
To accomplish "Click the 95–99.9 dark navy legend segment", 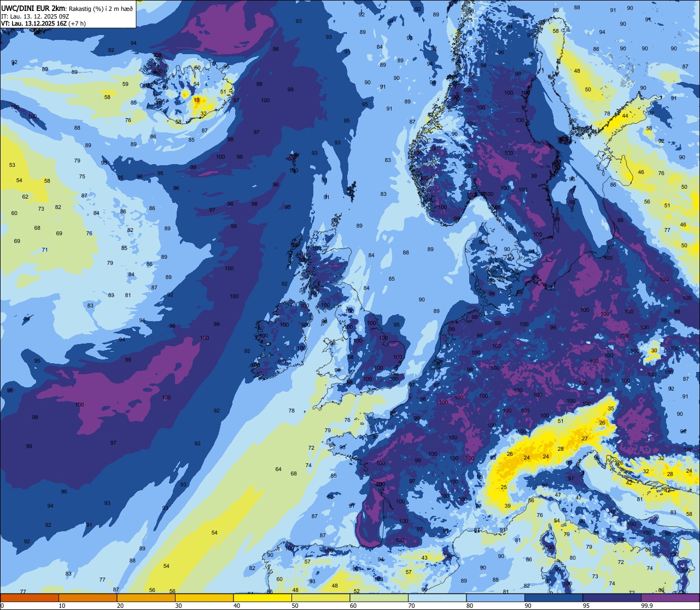I will pyautogui.click(x=612, y=598).
